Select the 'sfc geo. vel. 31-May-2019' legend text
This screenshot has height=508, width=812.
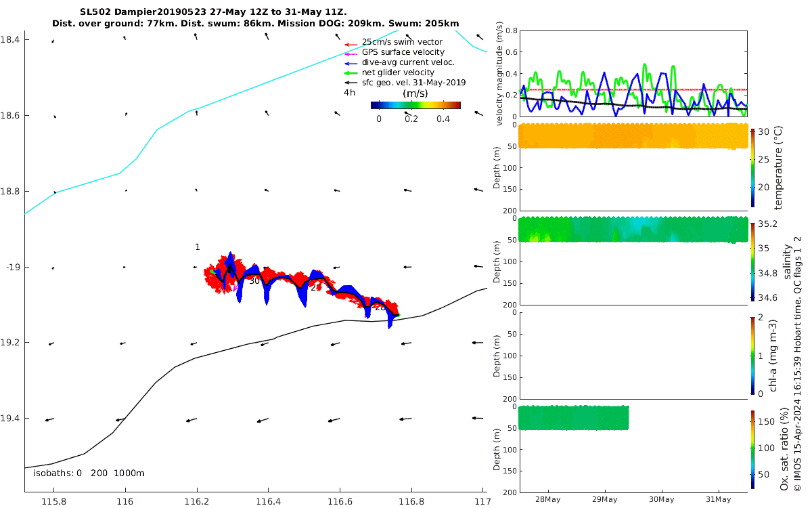[x=414, y=83]
